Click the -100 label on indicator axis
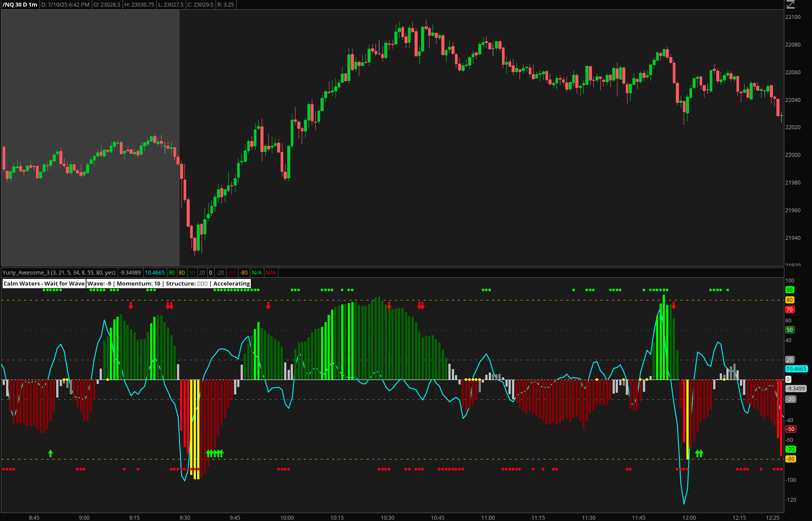Viewport: 812px width, 521px height. point(790,480)
